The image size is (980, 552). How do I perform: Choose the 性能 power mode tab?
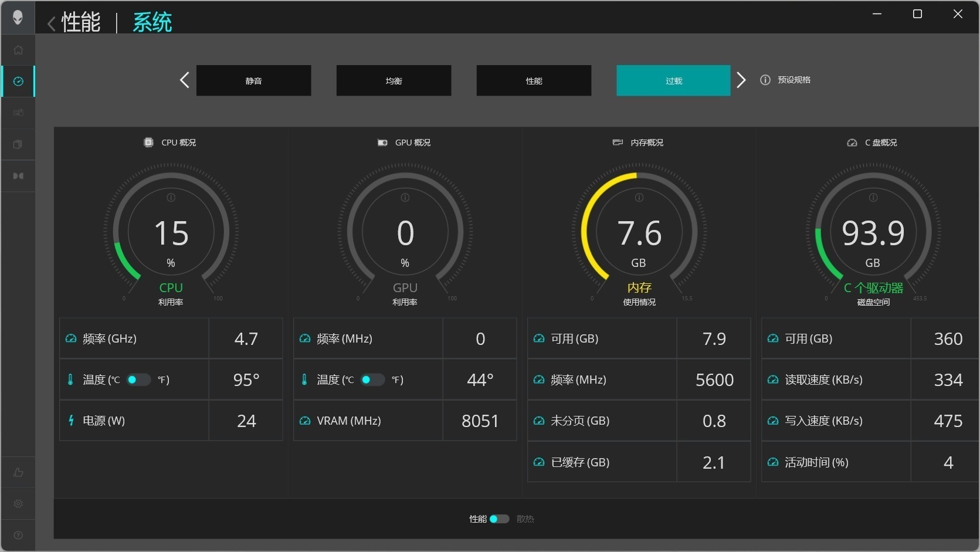pyautogui.click(x=534, y=80)
